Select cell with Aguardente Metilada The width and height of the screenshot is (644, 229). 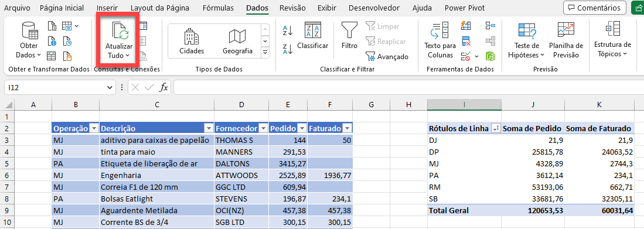click(x=157, y=210)
